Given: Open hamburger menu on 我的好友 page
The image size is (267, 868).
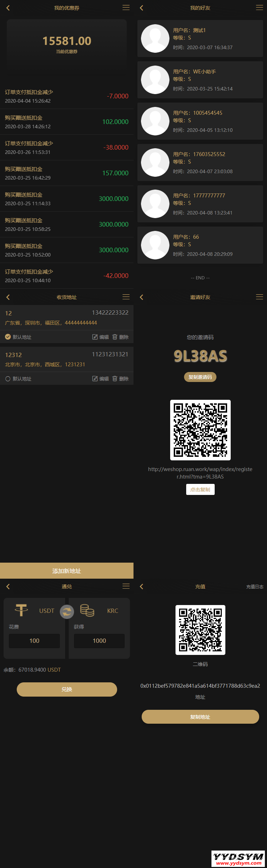Looking at the screenshot, I should (x=260, y=7).
